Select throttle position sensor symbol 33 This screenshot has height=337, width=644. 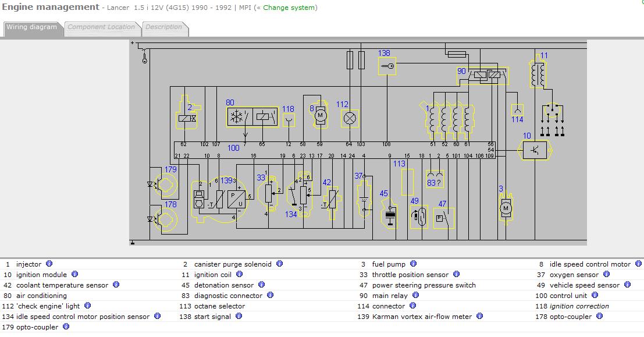(268, 194)
